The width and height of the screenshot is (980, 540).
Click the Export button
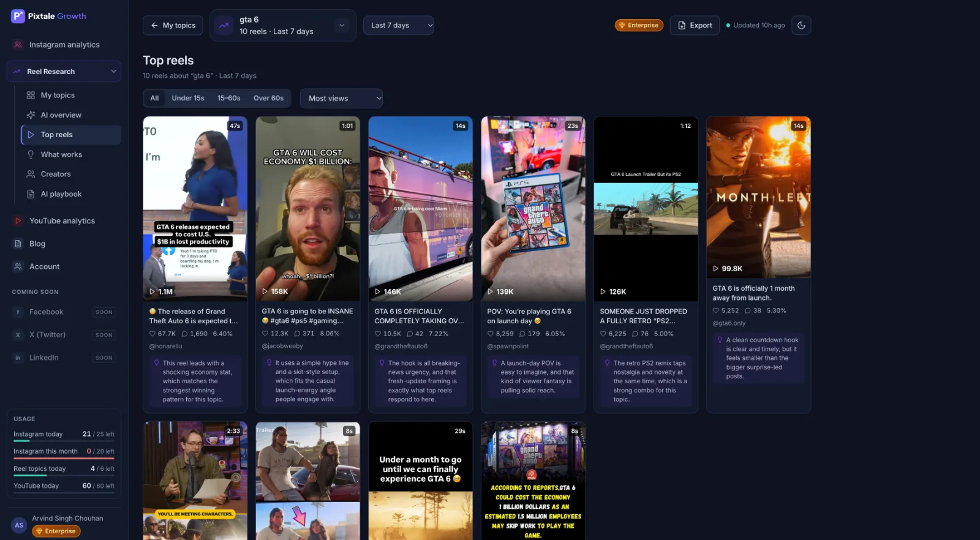click(x=695, y=25)
